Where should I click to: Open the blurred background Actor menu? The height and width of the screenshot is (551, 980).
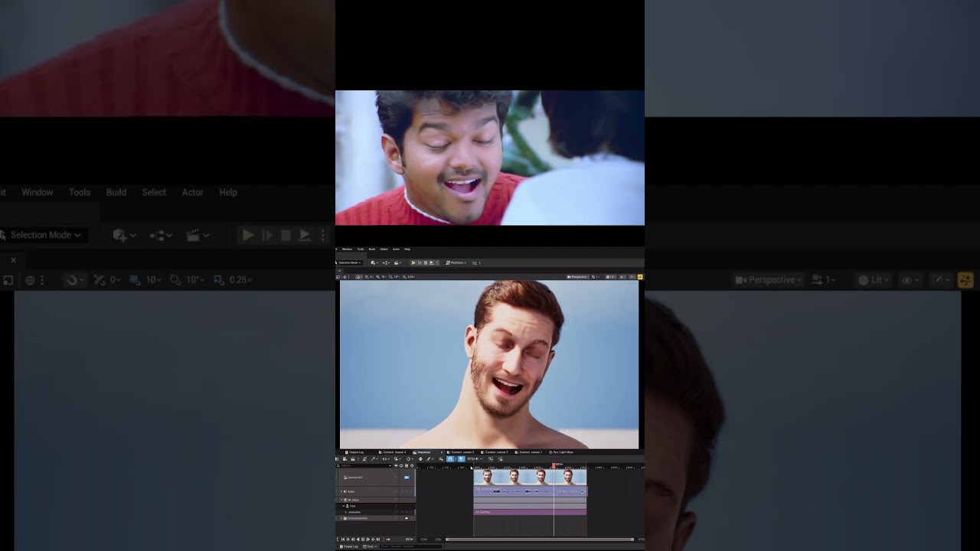(192, 192)
